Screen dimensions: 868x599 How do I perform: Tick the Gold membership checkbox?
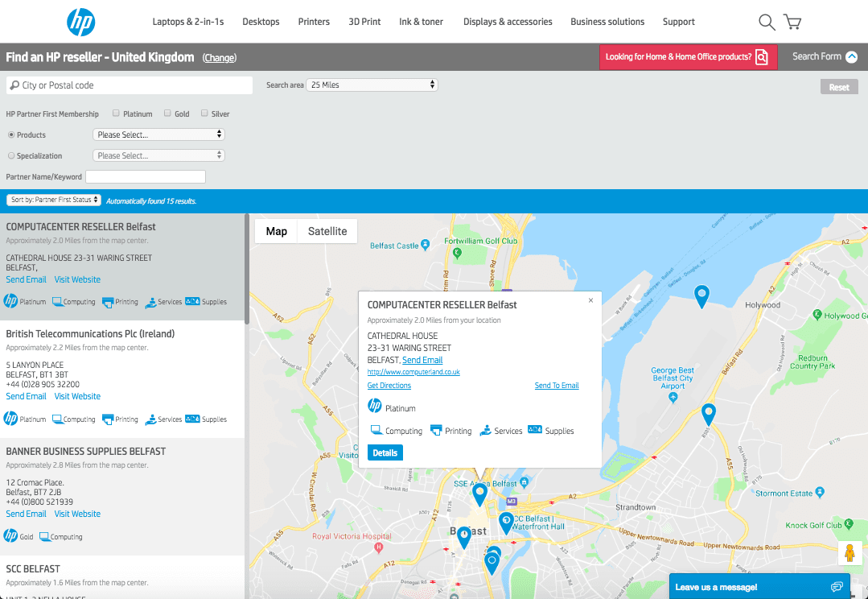click(167, 113)
